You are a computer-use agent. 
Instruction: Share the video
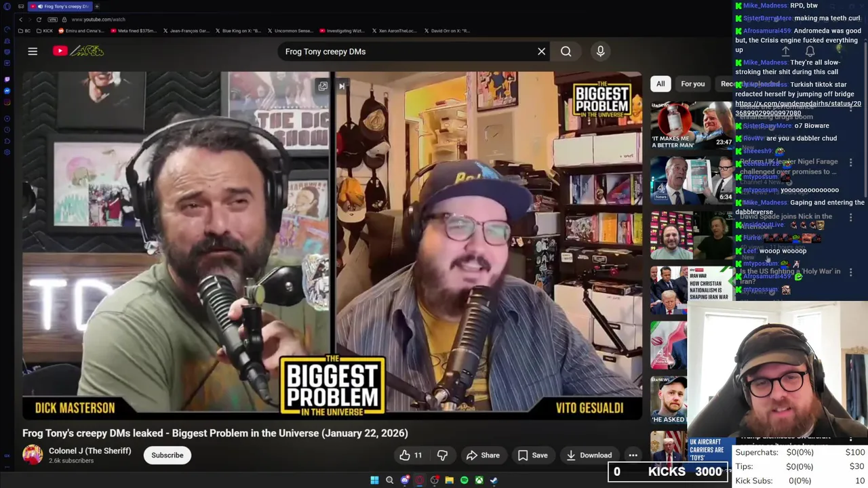pyautogui.click(x=483, y=455)
